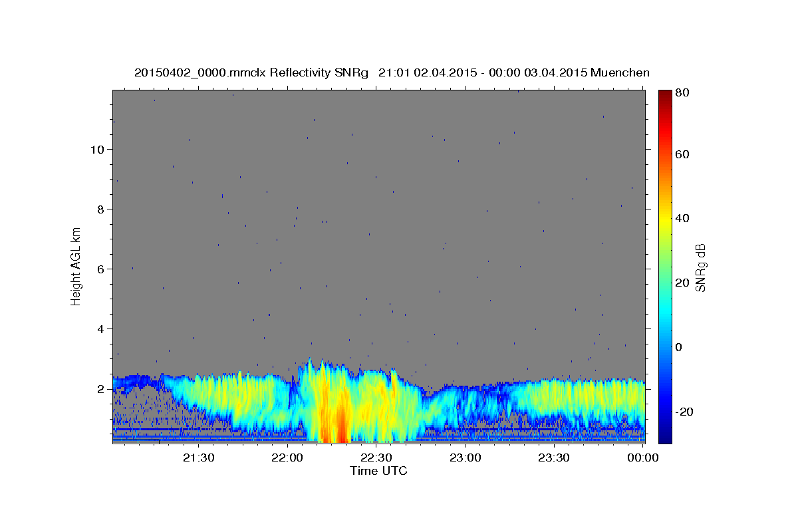Image resolution: width=798 pixels, height=532 pixels.
Task: Select the 00:00 time tick label
Action: (x=643, y=458)
